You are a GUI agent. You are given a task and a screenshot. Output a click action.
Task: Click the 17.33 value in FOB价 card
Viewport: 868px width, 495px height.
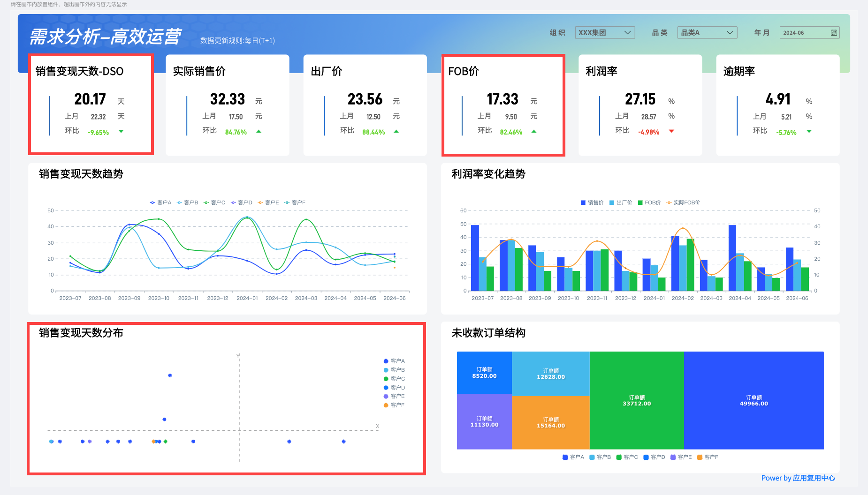[x=503, y=99]
